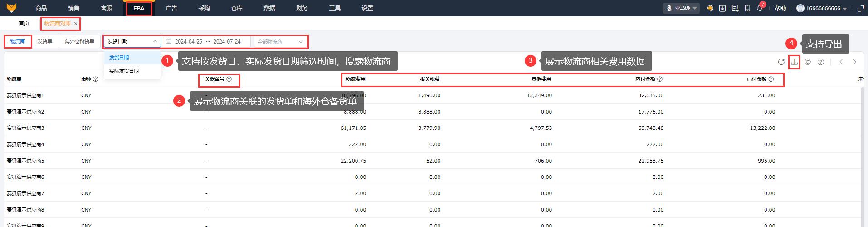Select 实际发货日期 option in dropdown list
This screenshot has width=868, height=227.
tap(132, 71)
